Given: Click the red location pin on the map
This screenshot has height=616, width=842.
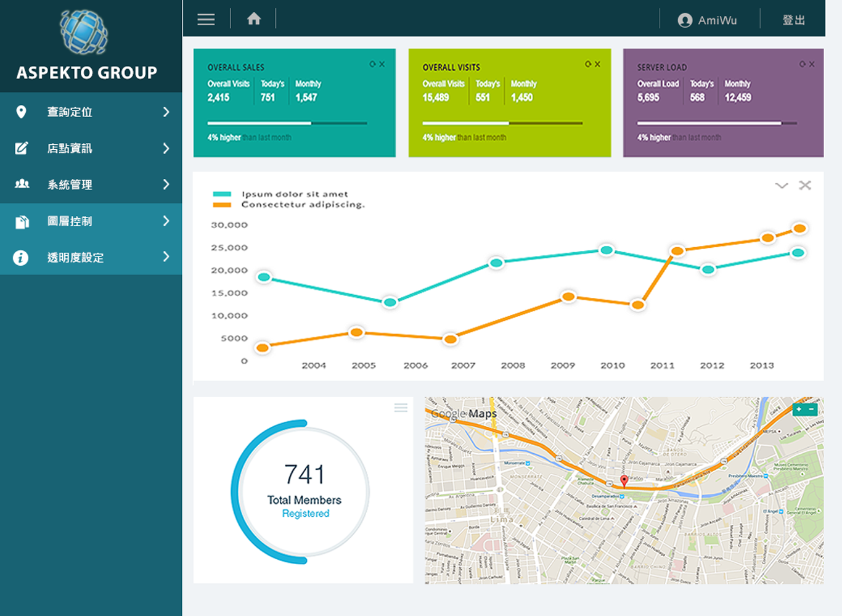Looking at the screenshot, I should click(x=624, y=481).
